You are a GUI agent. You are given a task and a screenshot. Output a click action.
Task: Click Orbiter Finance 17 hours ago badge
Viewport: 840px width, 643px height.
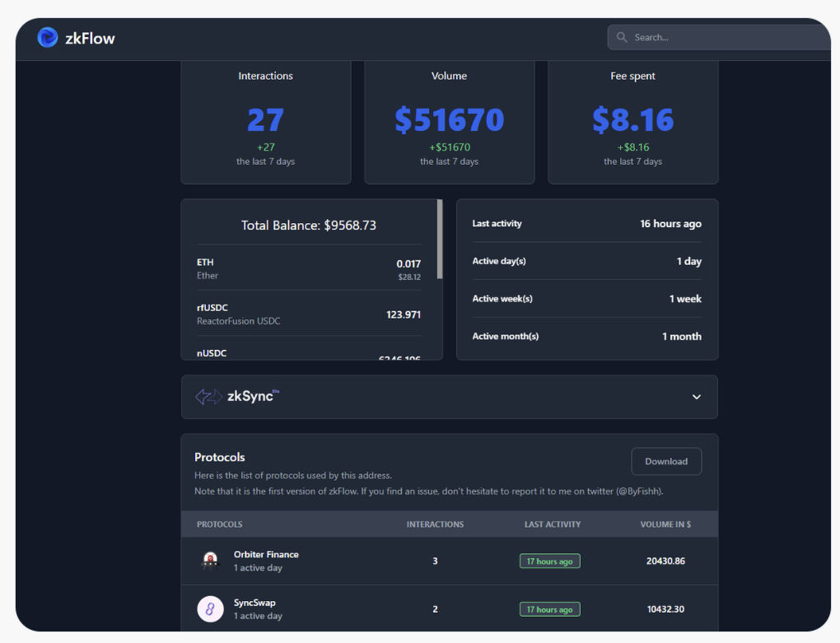pos(549,561)
